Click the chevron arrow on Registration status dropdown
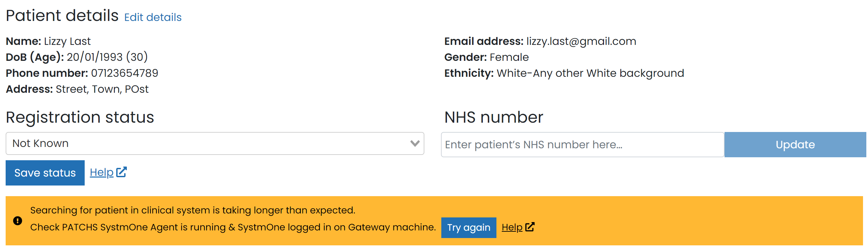 click(415, 143)
